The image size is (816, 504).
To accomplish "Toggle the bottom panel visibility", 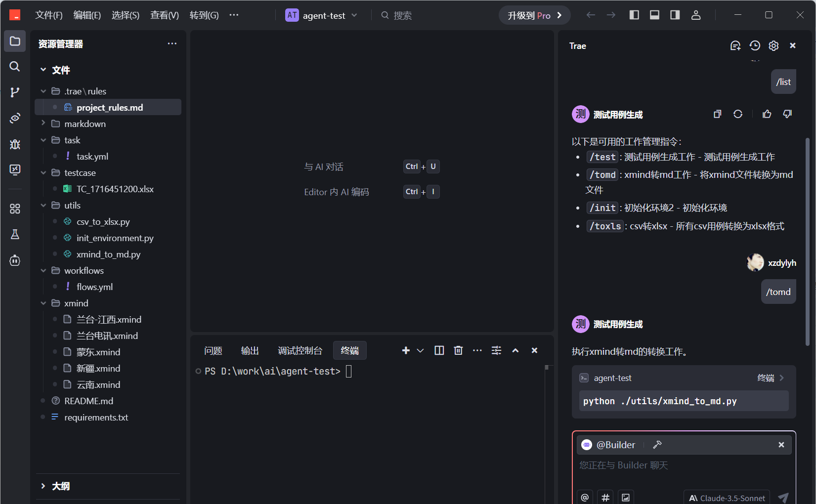I will coord(654,15).
